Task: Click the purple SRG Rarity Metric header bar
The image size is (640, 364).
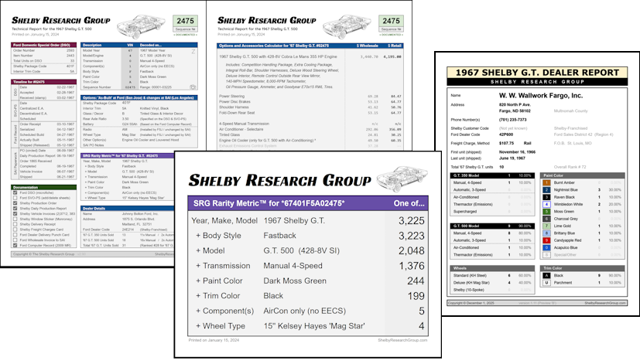Action: pos(308,203)
